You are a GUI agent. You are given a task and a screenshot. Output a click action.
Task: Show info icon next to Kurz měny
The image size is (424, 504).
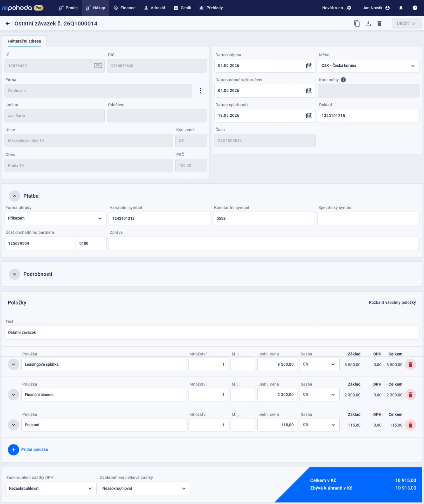coord(343,80)
